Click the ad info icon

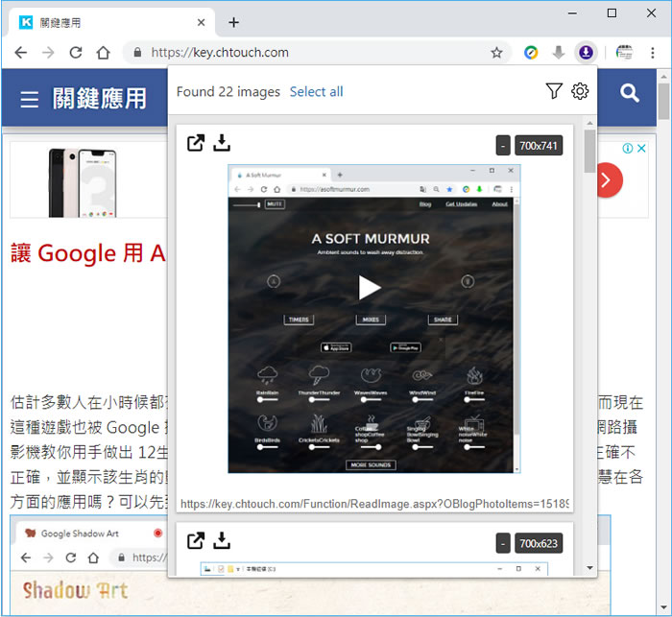coord(628,148)
